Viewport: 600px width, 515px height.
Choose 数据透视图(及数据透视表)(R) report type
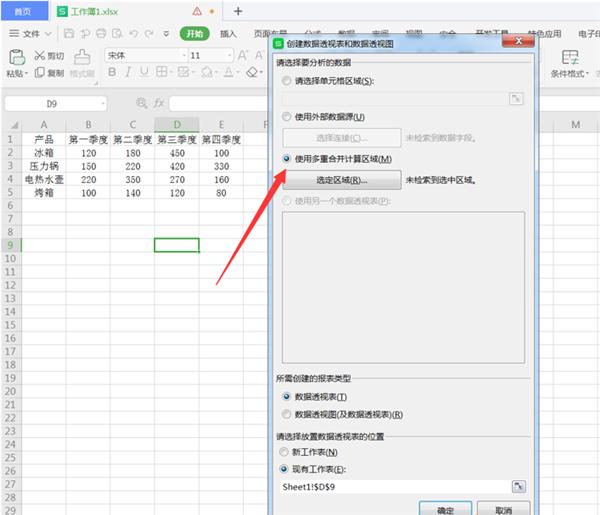point(286,414)
